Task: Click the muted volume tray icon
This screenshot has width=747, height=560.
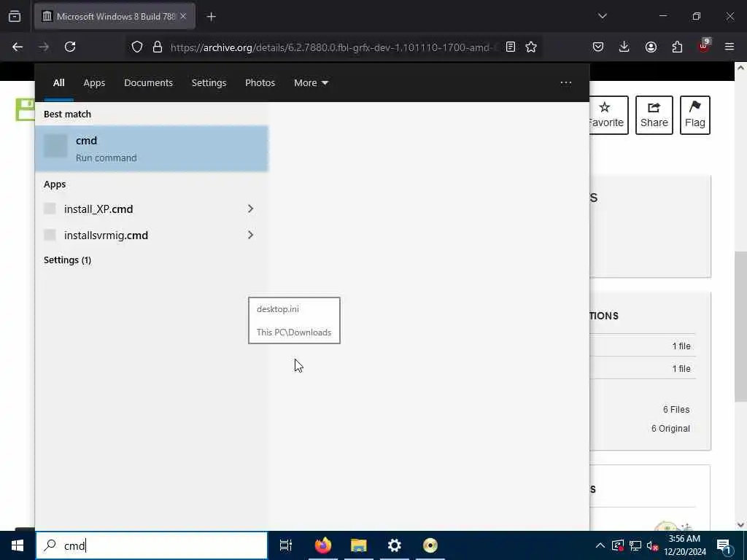Action: [x=652, y=545]
